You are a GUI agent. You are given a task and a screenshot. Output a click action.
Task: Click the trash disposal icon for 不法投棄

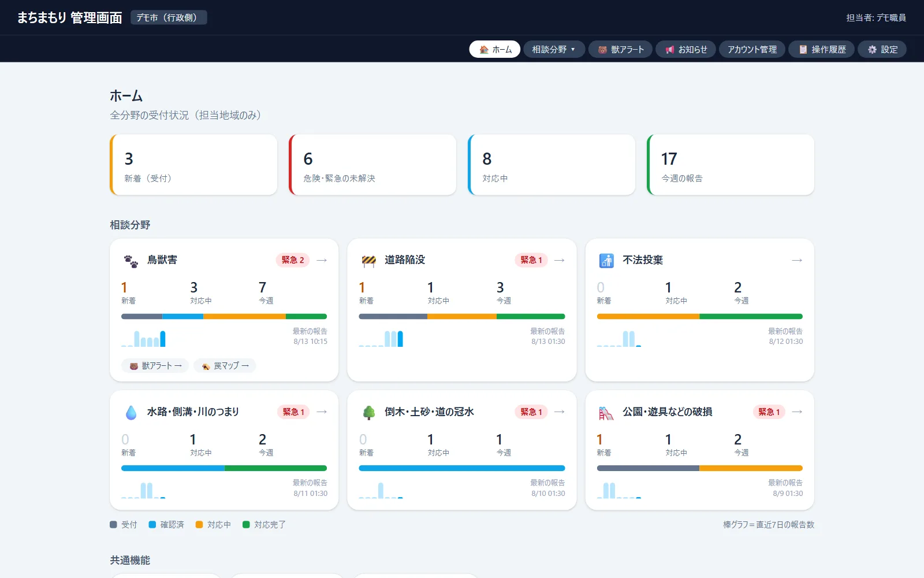tap(606, 261)
